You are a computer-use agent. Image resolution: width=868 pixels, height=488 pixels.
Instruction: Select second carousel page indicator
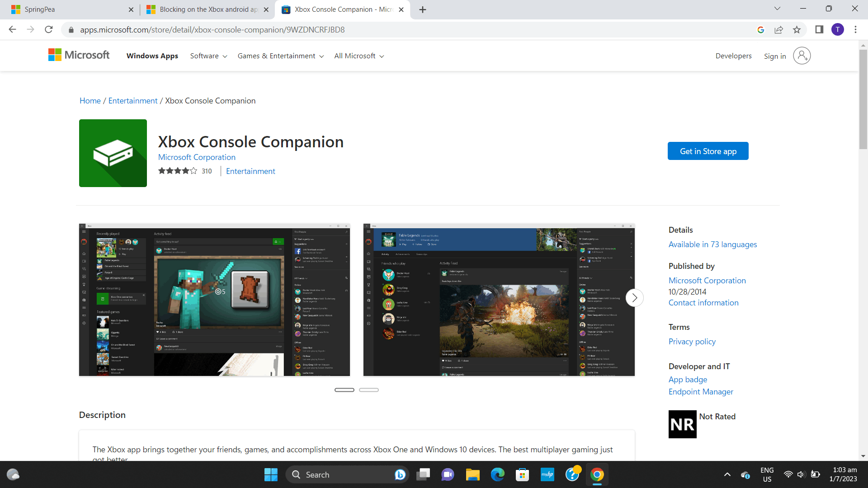coord(369,390)
